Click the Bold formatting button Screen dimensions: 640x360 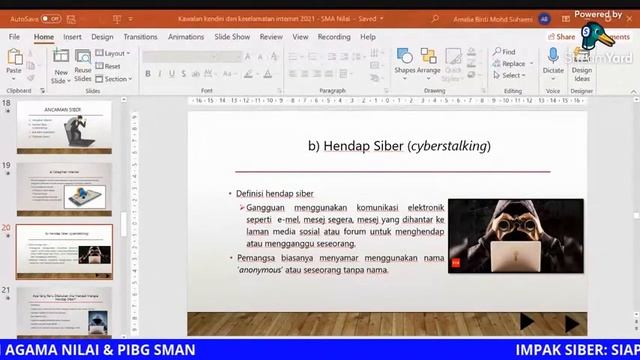pos(148,74)
